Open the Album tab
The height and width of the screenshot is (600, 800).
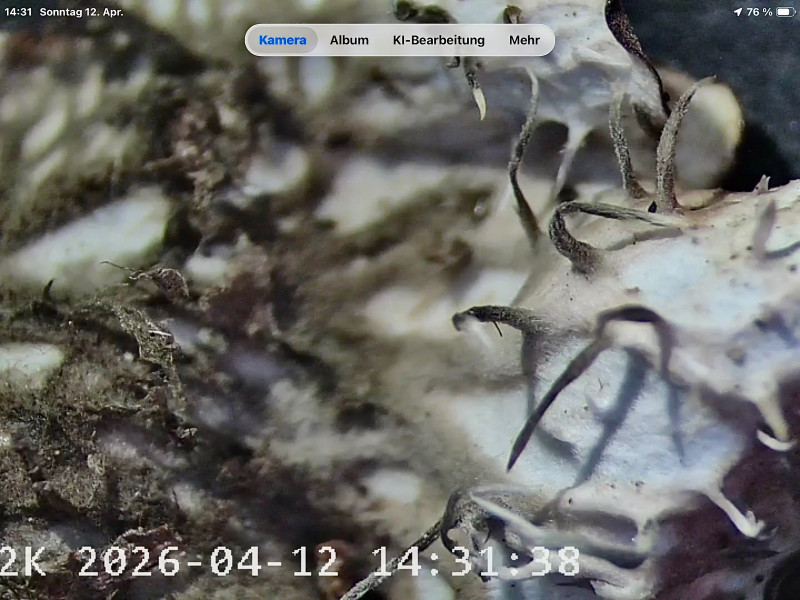click(x=349, y=40)
